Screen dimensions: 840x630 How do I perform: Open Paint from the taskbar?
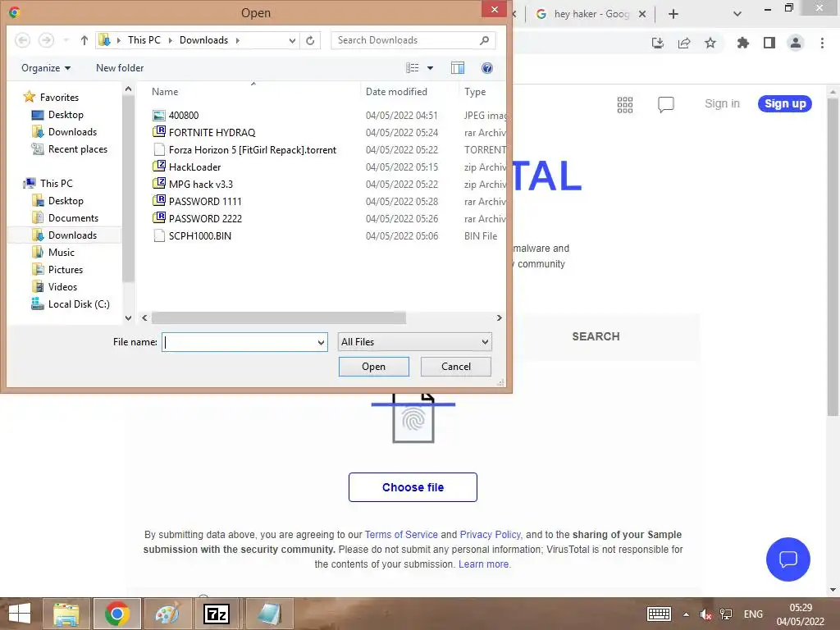click(167, 614)
